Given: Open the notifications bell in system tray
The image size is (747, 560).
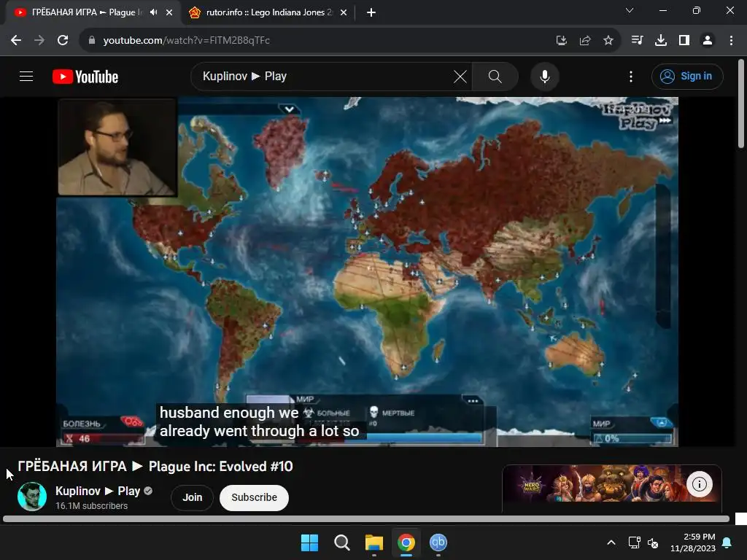Looking at the screenshot, I should click(x=727, y=542).
